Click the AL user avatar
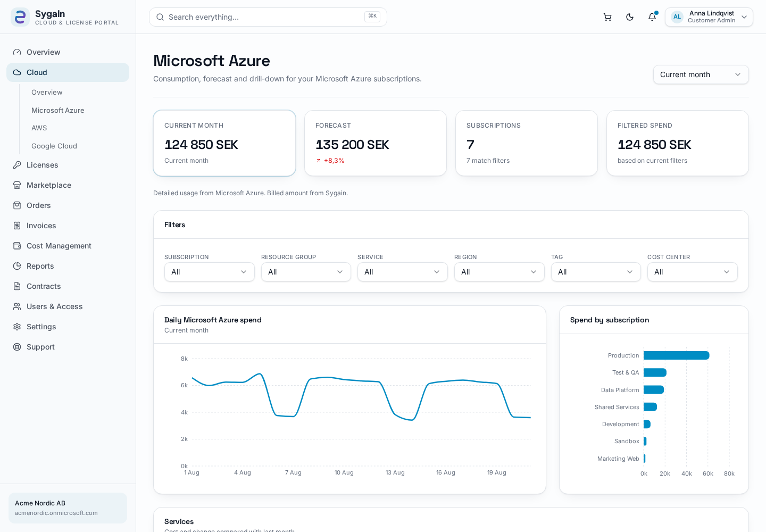Viewport: 766px width, 532px height. point(677,17)
